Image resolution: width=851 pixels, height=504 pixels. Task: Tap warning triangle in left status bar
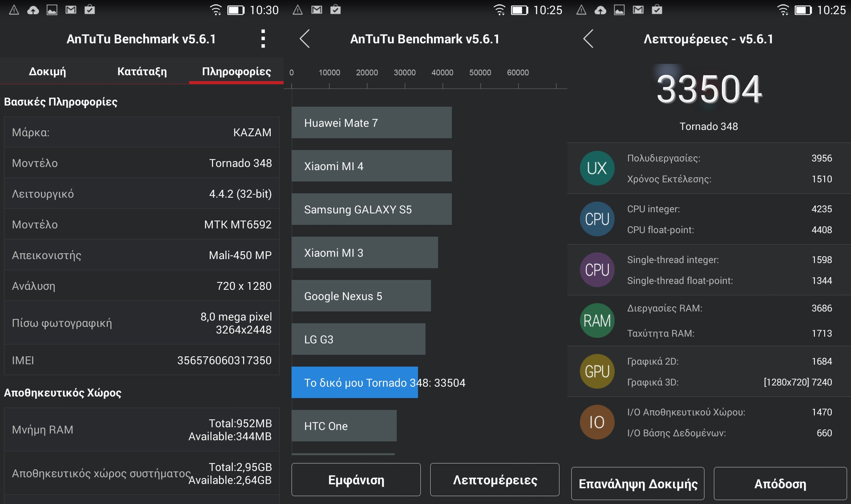[14, 10]
